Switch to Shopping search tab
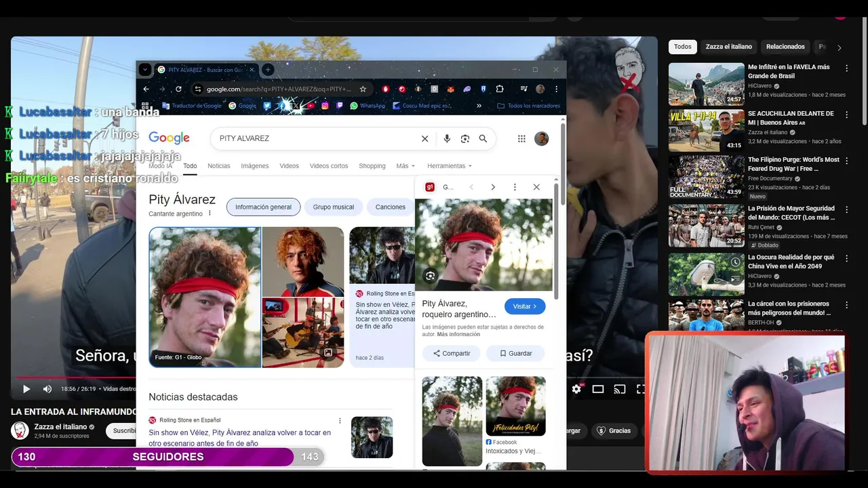This screenshot has height=488, width=868. (x=372, y=166)
